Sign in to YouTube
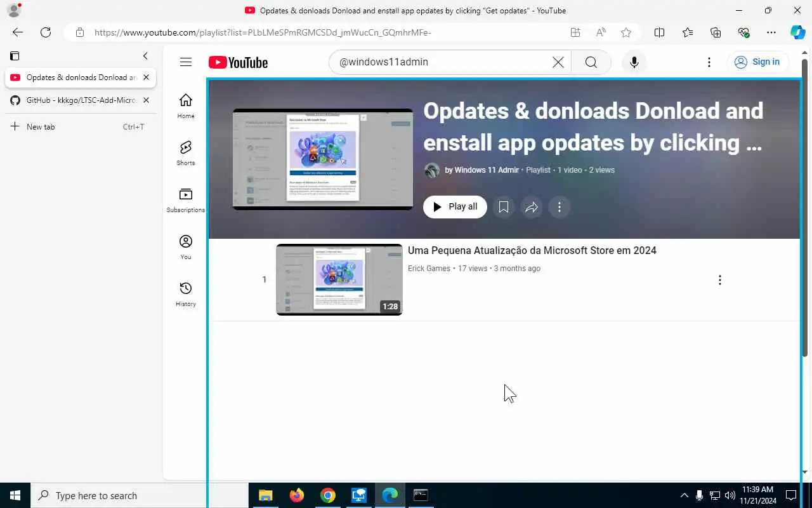812x508 pixels. [x=757, y=62]
